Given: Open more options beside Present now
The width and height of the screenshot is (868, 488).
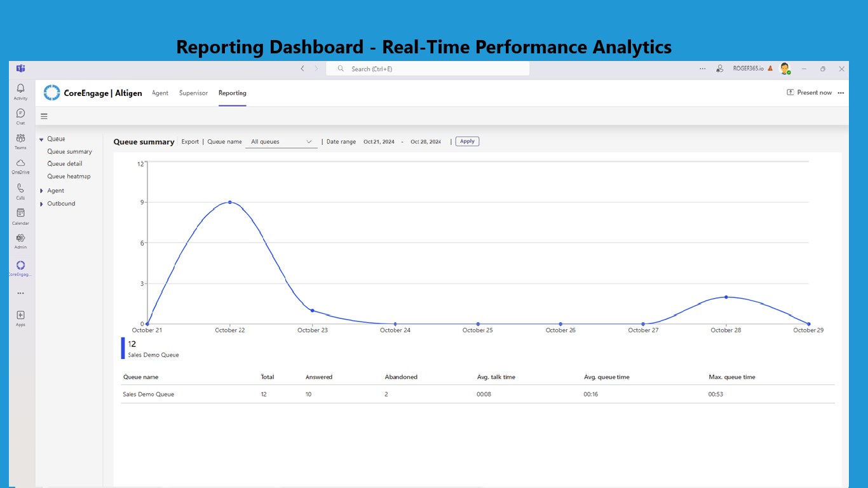Looking at the screenshot, I should [x=841, y=93].
